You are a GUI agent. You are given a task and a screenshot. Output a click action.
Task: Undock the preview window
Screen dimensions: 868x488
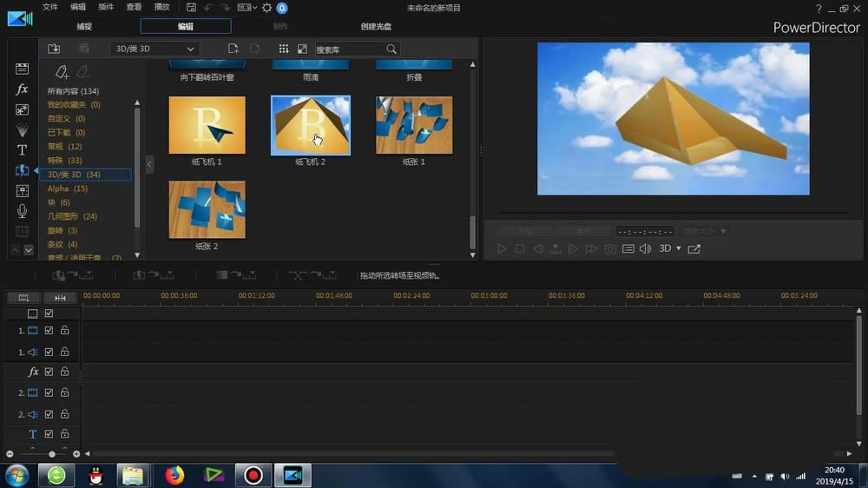(x=694, y=249)
